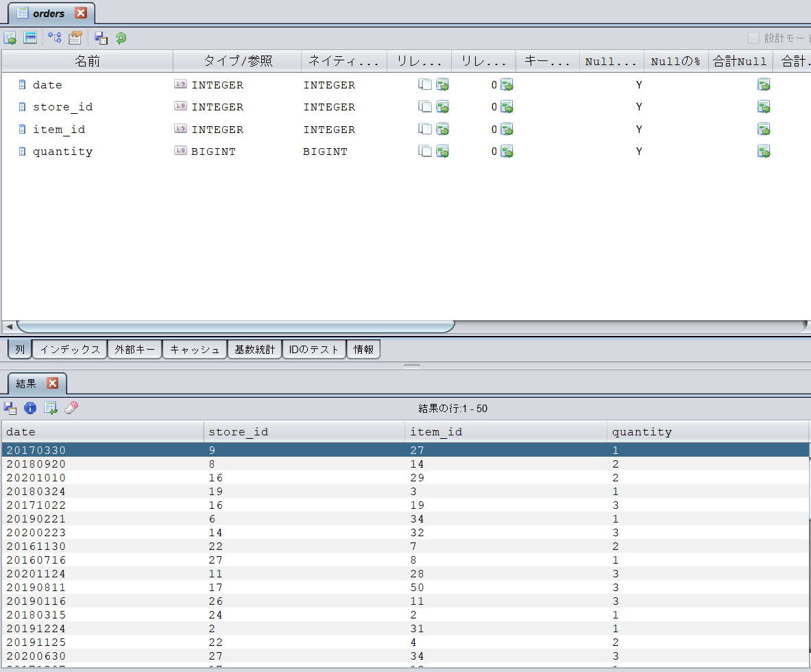Screen dimensions: 811x672
Task: Click the eraser icon in results toolbar
Action: pos(71,408)
